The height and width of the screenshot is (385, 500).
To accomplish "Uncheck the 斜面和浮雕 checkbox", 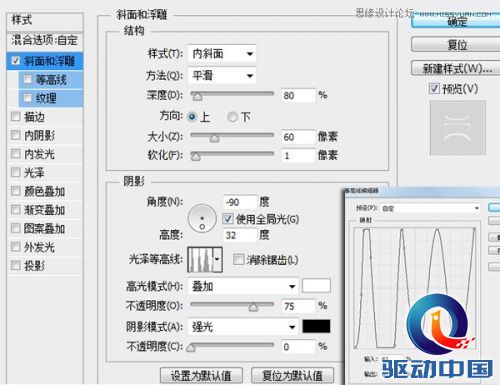I will (15, 61).
